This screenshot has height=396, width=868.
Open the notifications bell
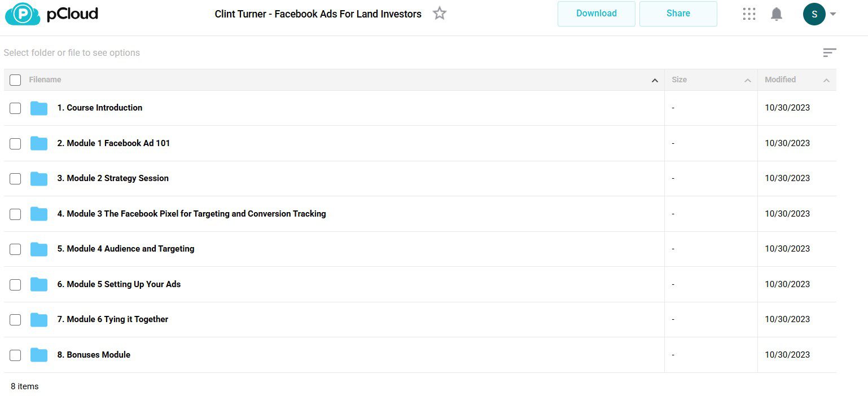coord(777,14)
